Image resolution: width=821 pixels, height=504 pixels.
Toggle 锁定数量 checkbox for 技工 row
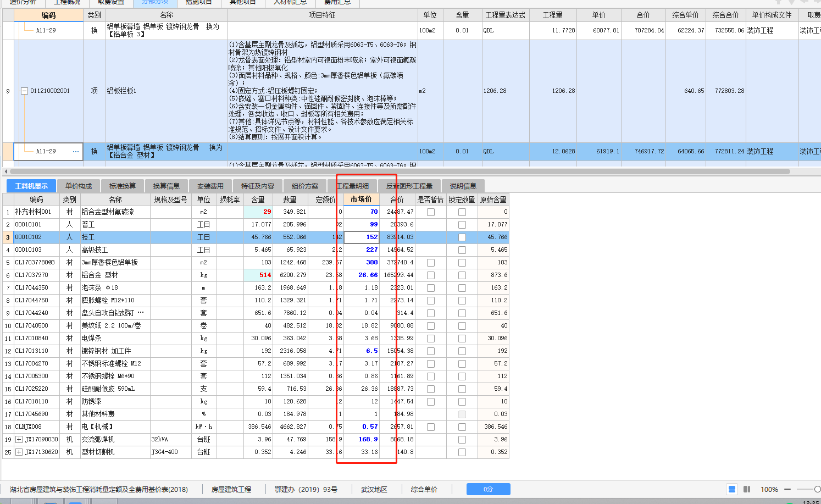point(462,237)
